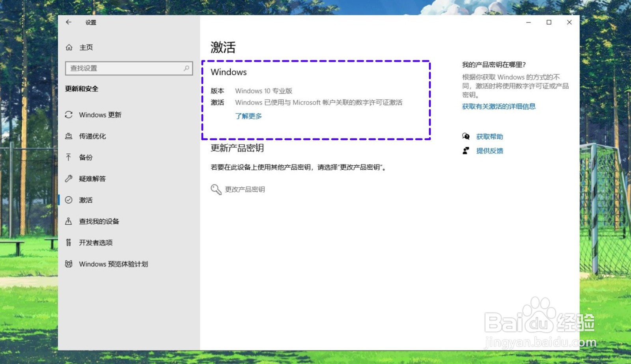Open 开发者选项 from the sidebar

coord(69,243)
